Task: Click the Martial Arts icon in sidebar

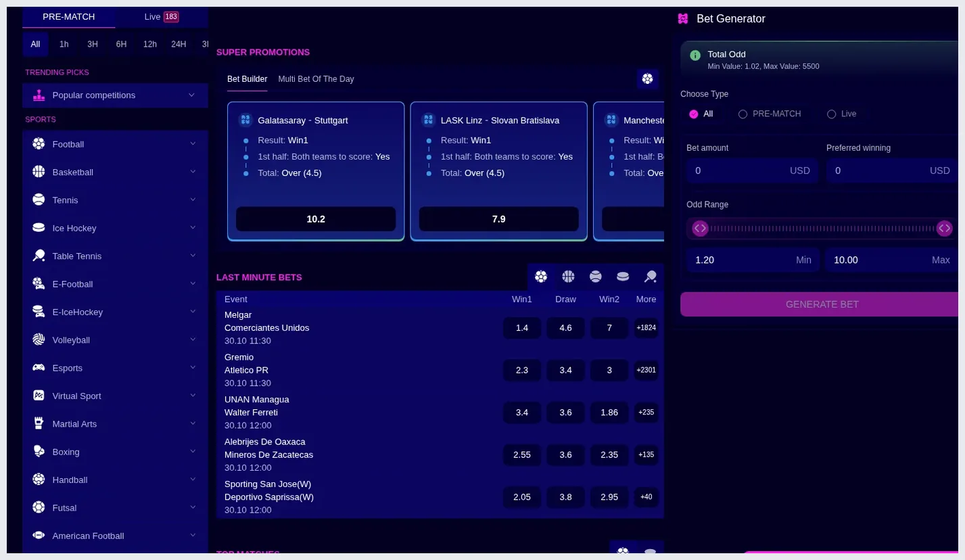Action: (x=39, y=424)
